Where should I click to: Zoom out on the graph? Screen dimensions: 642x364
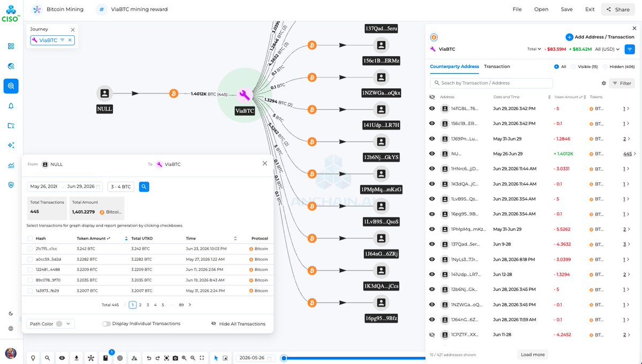click(193, 358)
